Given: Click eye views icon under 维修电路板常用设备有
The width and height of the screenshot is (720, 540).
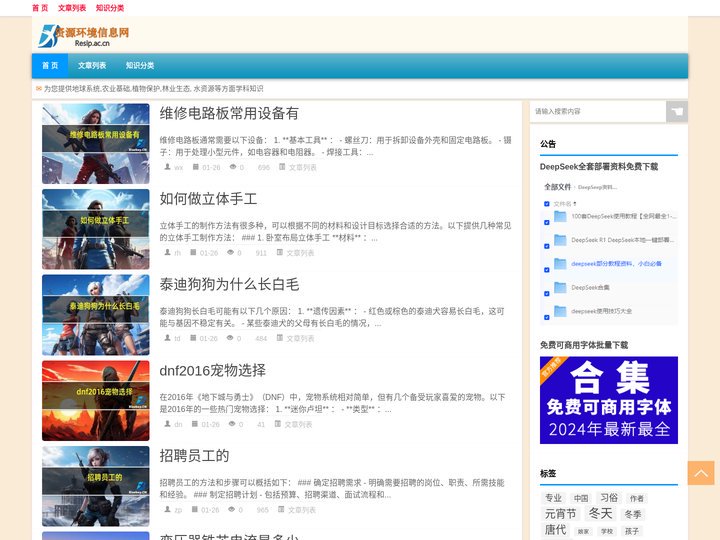Looking at the screenshot, I should pyautogui.click(x=233, y=167).
